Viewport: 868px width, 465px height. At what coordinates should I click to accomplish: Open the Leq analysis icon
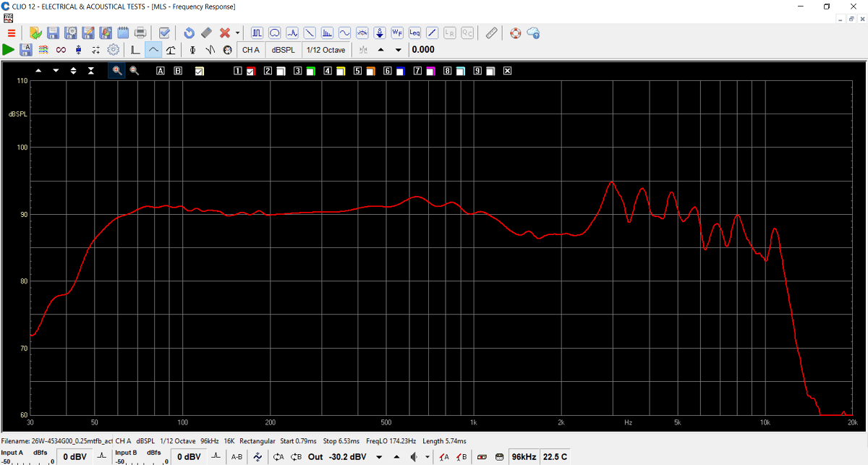click(x=414, y=33)
